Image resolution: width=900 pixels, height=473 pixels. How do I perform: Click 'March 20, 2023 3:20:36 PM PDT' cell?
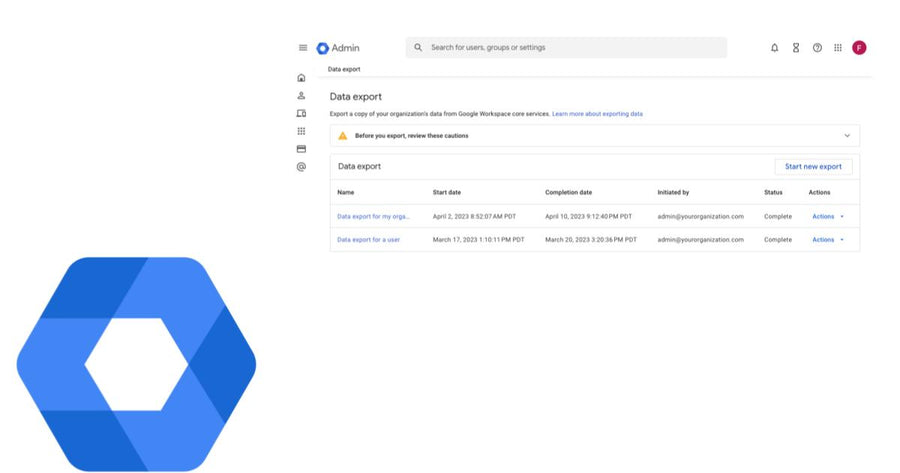point(591,239)
